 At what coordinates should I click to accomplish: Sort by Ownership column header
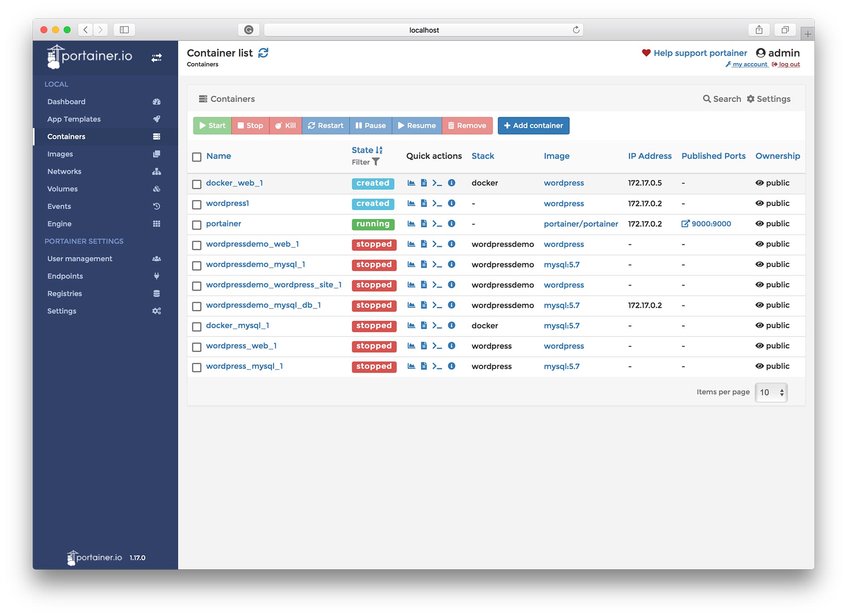778,156
